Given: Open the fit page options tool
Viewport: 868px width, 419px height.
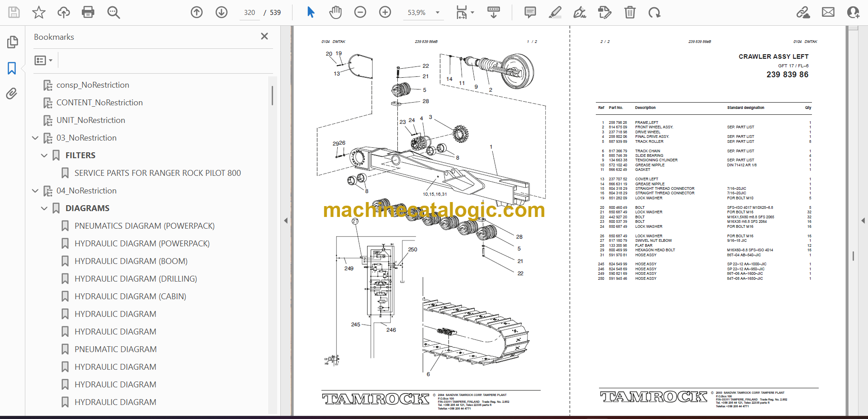Looking at the screenshot, I should 465,12.
